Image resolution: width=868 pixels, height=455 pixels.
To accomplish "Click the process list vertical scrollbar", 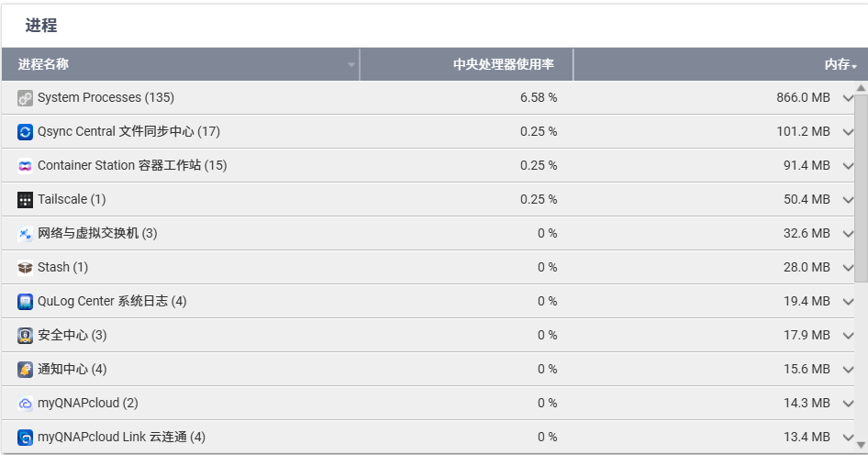I will click(x=861, y=183).
